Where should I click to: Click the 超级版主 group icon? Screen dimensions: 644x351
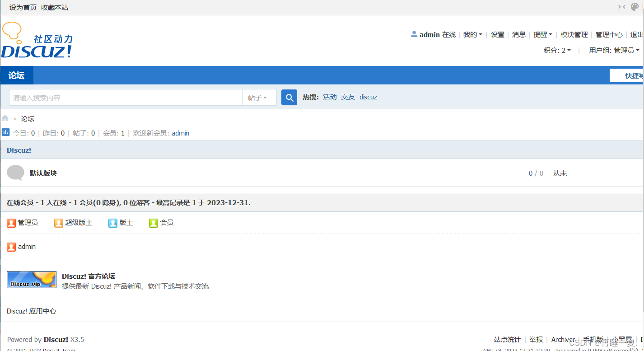pos(59,222)
